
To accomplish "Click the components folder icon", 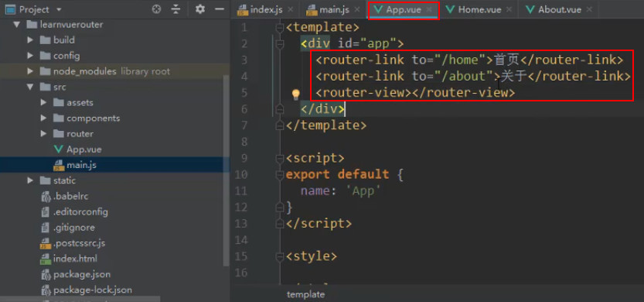I will pyautogui.click(x=59, y=118).
